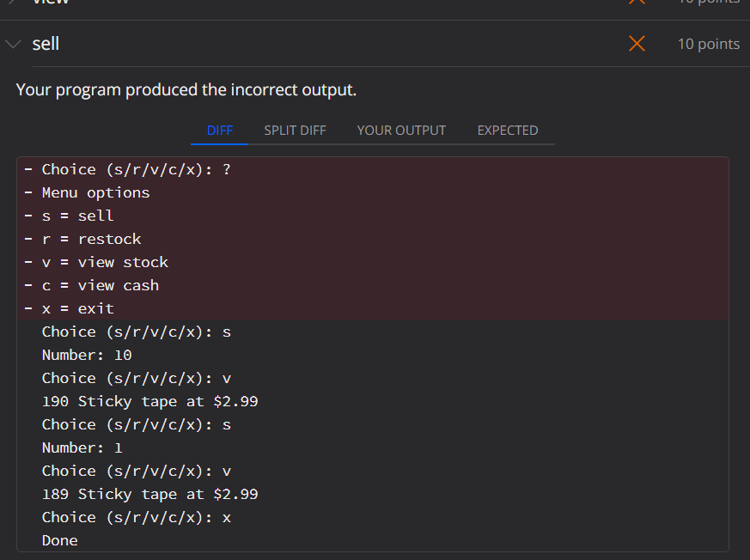
Task: Switch to the SPLIT DIFF tab
Action: coord(295,131)
